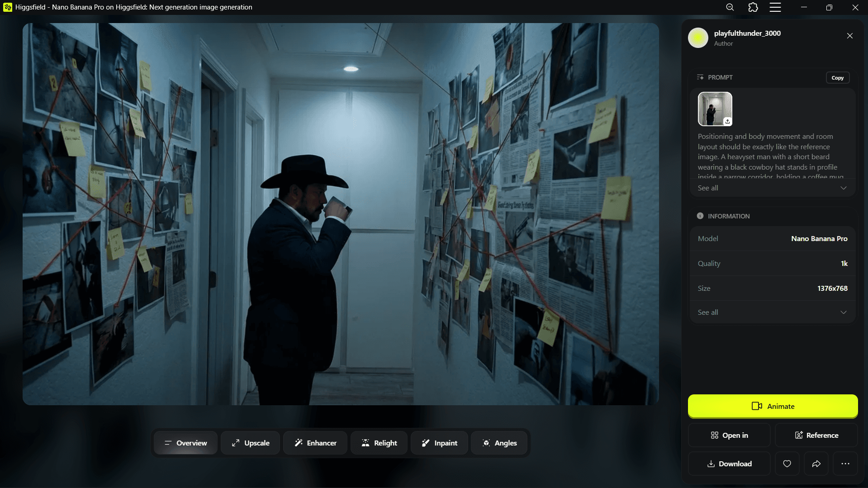868x488 pixels.
Task: Select the Upscale tool
Action: tap(250, 443)
